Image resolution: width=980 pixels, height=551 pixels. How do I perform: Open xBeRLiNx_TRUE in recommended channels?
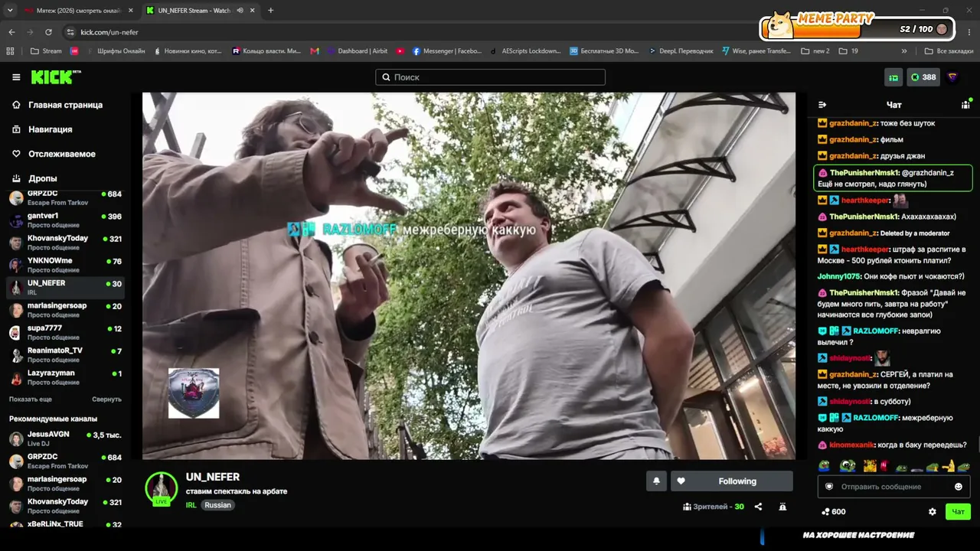coord(65,525)
